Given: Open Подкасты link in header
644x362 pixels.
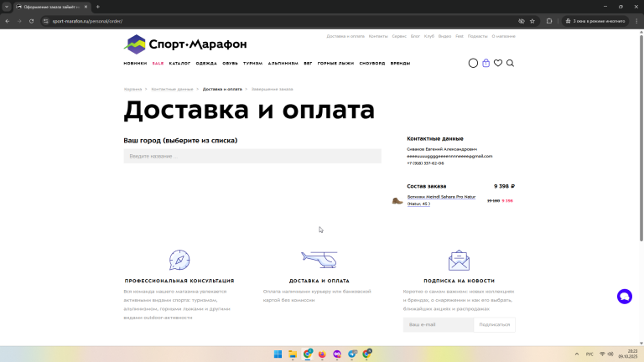Looking at the screenshot, I should 477,36.
